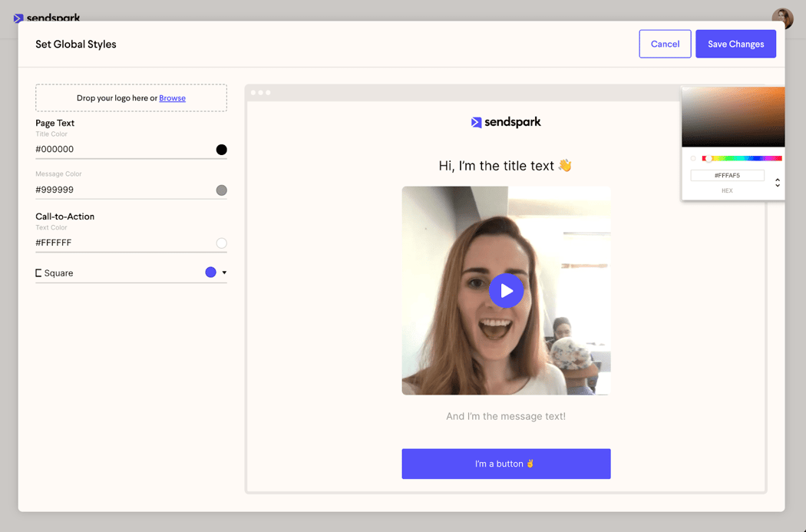Click the gray Message Color swatch
This screenshot has width=806, height=532.
[x=221, y=190]
